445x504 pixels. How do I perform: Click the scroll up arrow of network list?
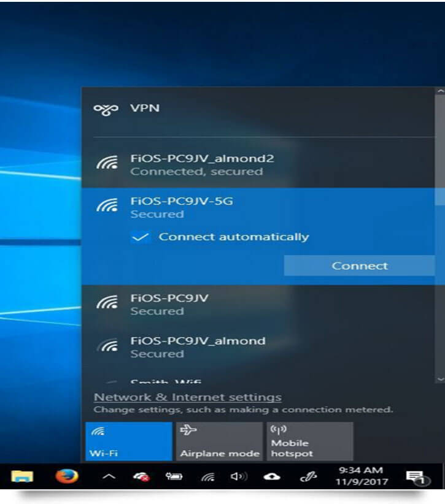(440, 91)
